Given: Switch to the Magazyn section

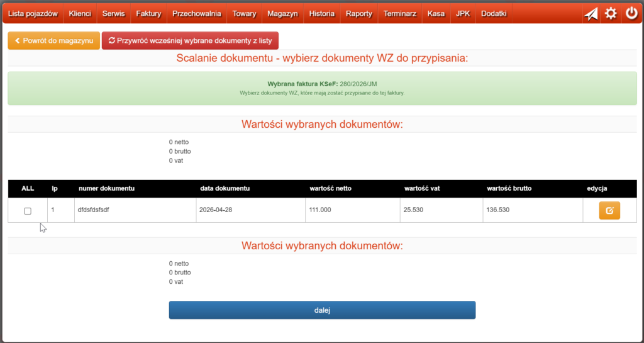Looking at the screenshot, I should [282, 14].
